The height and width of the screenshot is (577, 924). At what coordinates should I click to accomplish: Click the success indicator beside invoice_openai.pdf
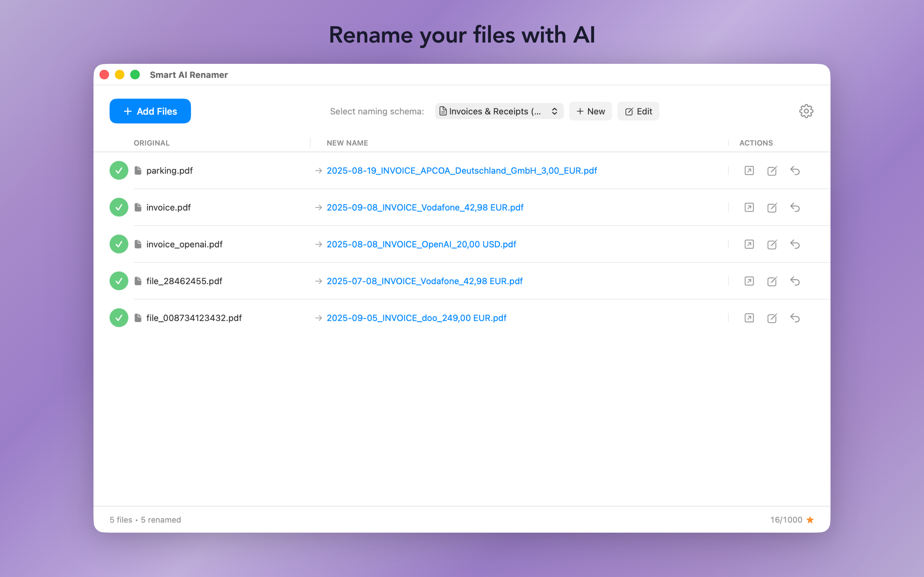(x=118, y=244)
